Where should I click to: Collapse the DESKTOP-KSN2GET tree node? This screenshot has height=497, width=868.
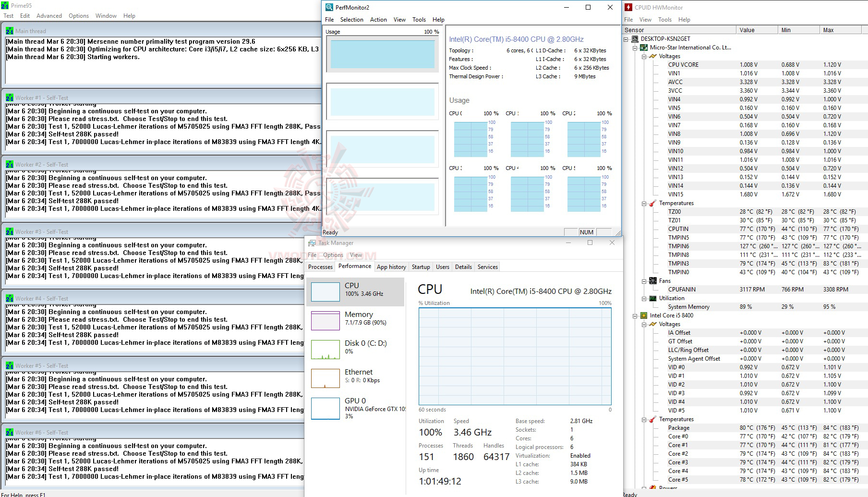pos(627,39)
